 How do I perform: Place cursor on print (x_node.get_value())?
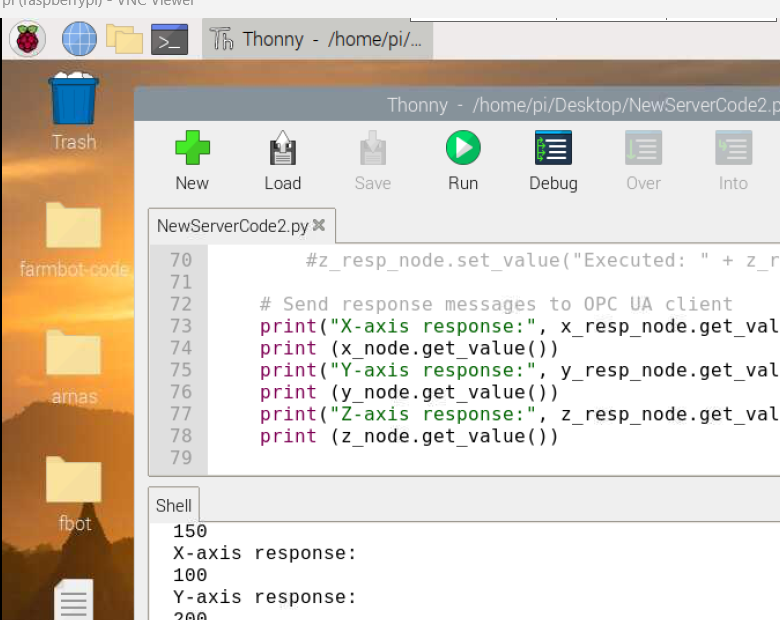coord(409,348)
